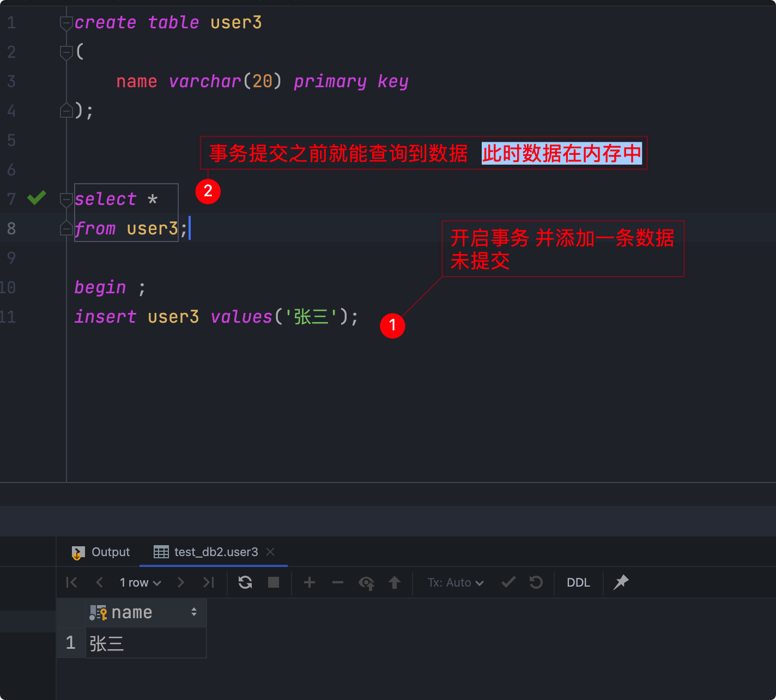
Task: Delete the selected row
Action: click(338, 582)
